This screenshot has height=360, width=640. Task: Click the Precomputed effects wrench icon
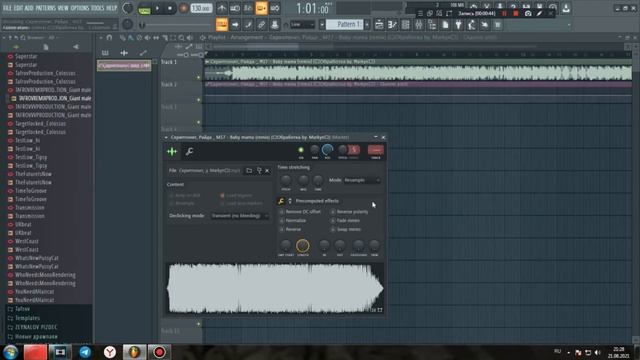coord(281,201)
